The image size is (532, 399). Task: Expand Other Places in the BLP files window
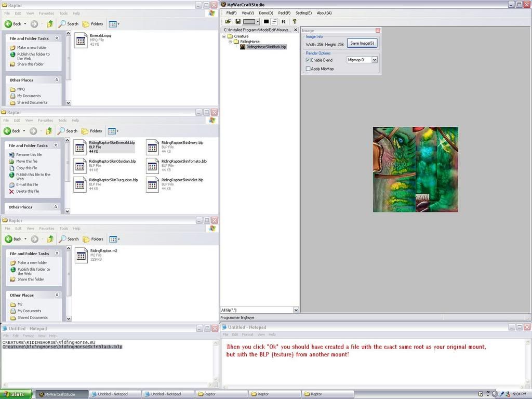pyautogui.click(x=56, y=207)
